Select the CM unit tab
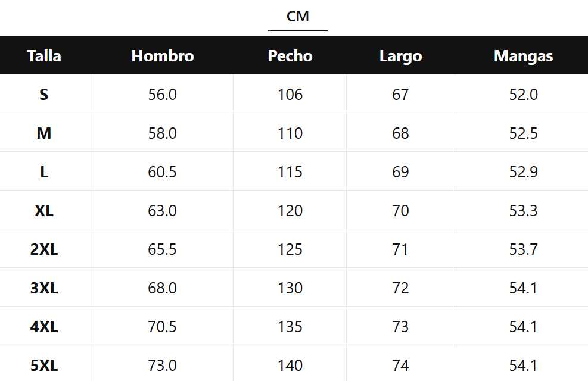Screen dimensions: 588x381 coord(297,17)
